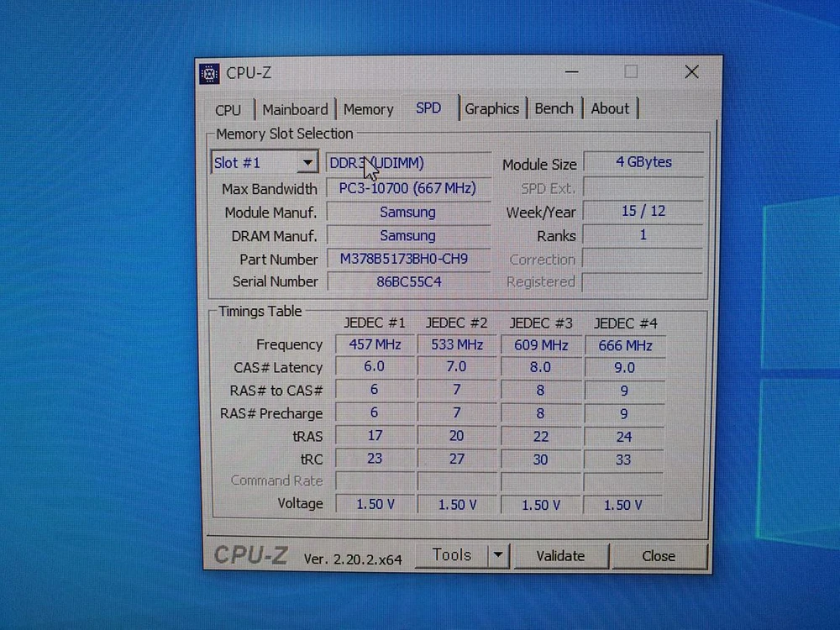Click tRC value 23

pos(375,459)
